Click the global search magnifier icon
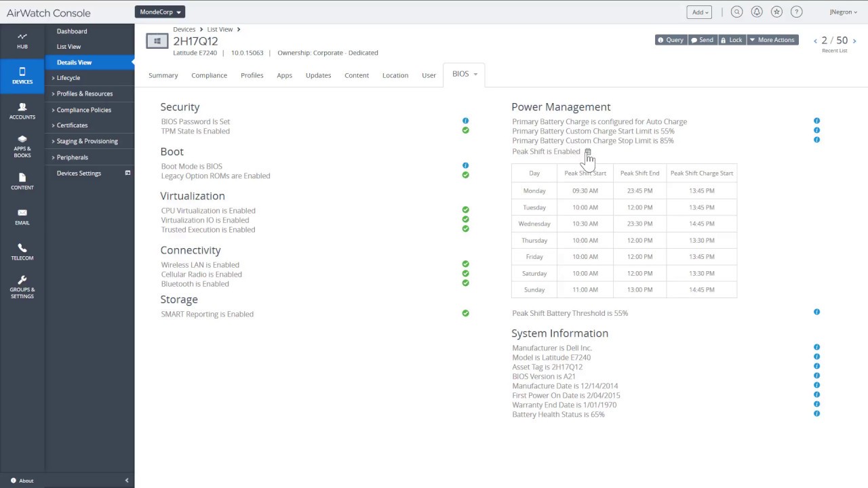Image resolution: width=868 pixels, height=488 pixels. pos(736,12)
